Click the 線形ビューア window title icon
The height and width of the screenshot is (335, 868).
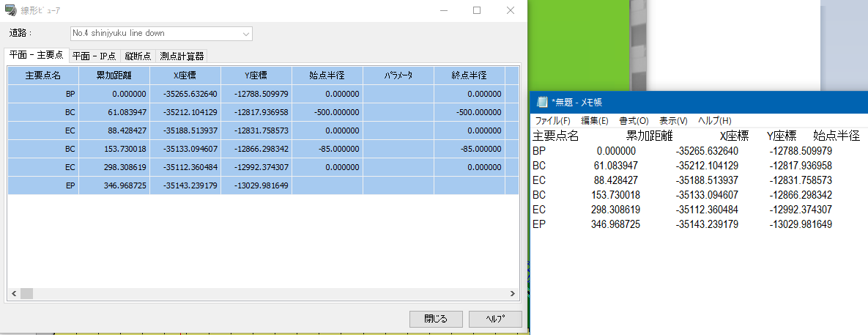(10, 10)
